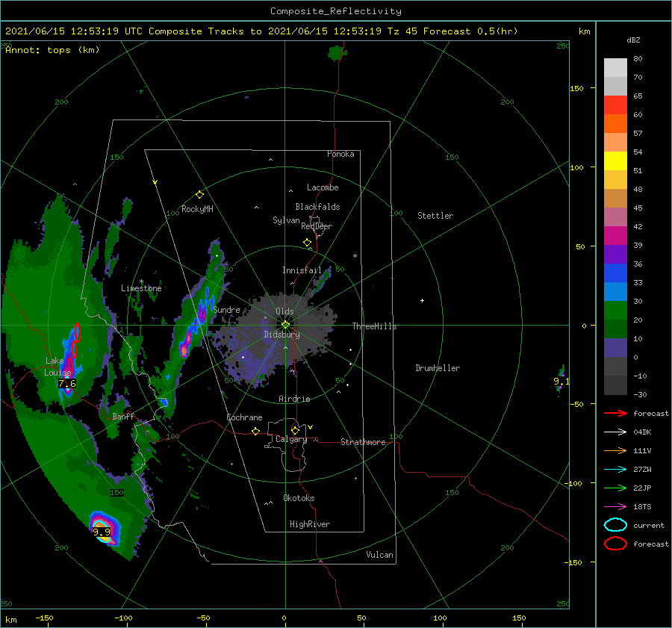Click the Composite_Reflectivity title
672x628 pixels.
(336, 11)
